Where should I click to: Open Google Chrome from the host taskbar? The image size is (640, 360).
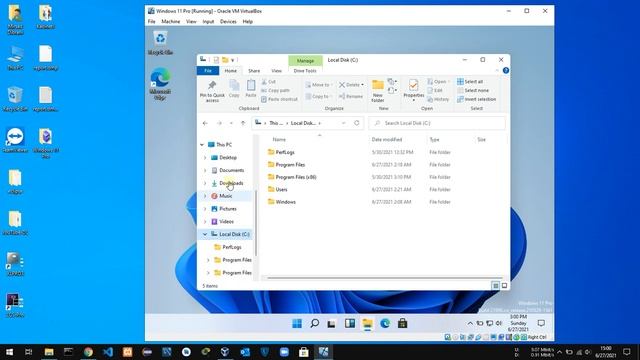coord(88,352)
